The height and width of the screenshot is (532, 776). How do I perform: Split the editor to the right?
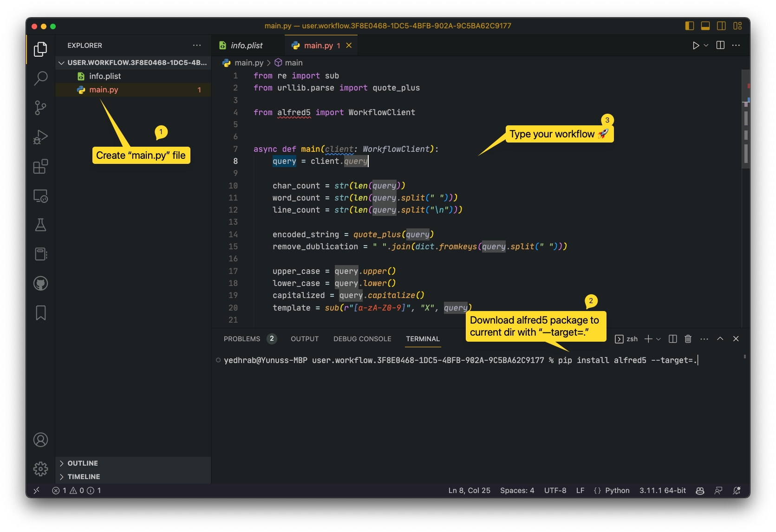point(720,45)
